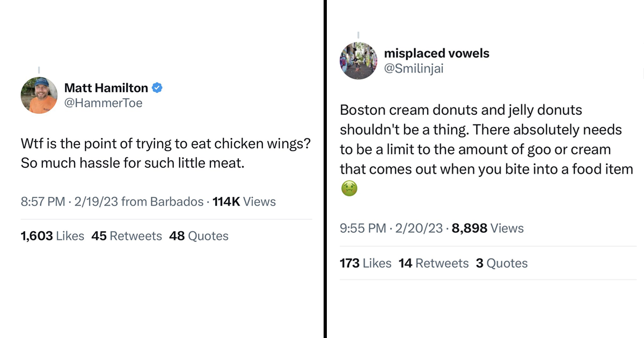
Task: Open the misplaced vowels profile picture
Action: click(358, 61)
